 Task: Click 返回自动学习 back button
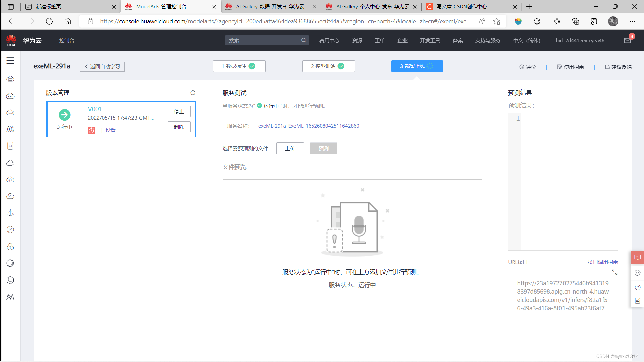[102, 67]
